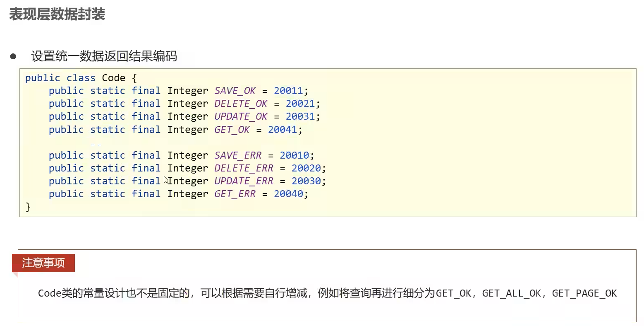Select the "设置统一数据返回结果编码" heading text

(x=104, y=56)
